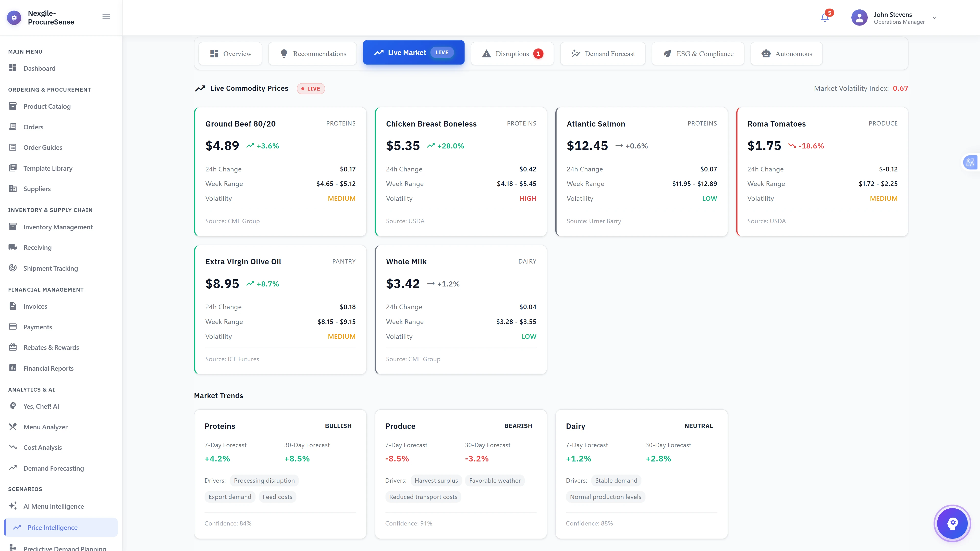Click the Harvest surplus driver chip

coord(436,480)
